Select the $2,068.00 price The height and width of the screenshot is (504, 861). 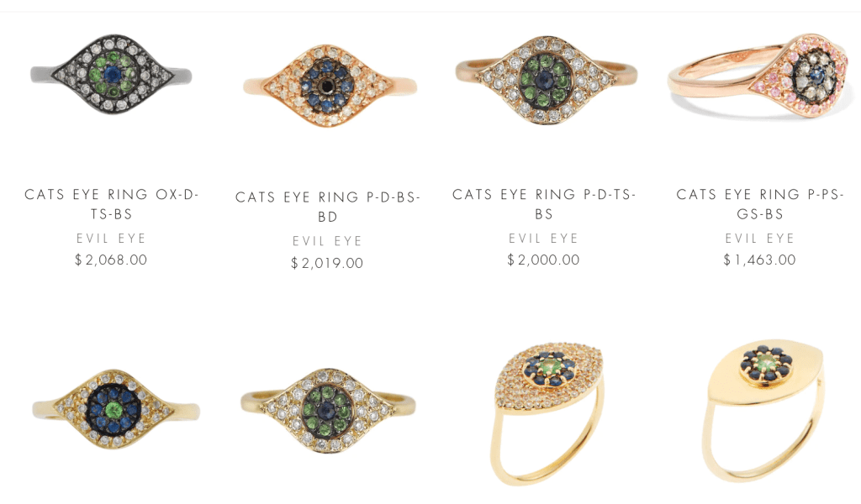coord(111,260)
